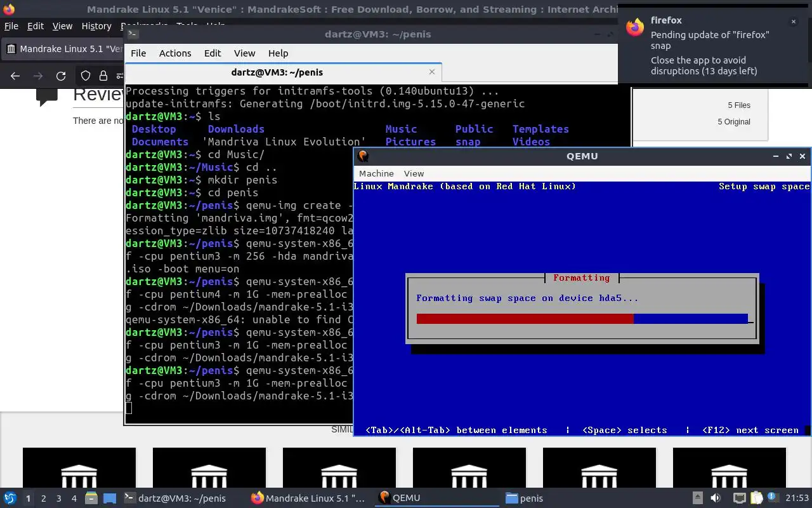
Task: Select the Mandrake Linux 5.1 Firefox tab
Action: (63, 49)
